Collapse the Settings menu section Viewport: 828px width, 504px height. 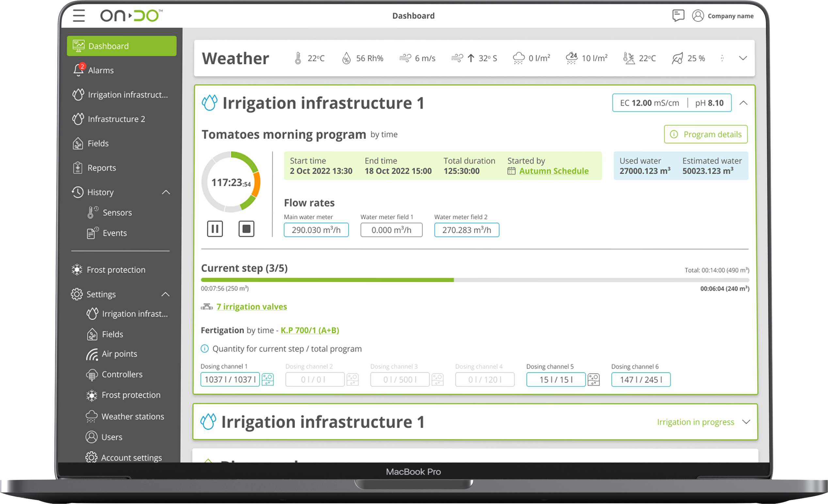tap(165, 294)
